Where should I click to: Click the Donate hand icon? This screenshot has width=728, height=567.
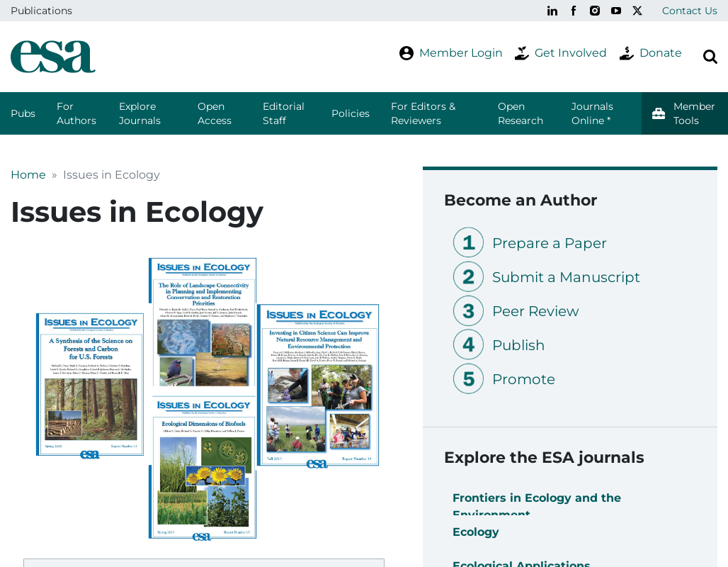pyautogui.click(x=627, y=53)
